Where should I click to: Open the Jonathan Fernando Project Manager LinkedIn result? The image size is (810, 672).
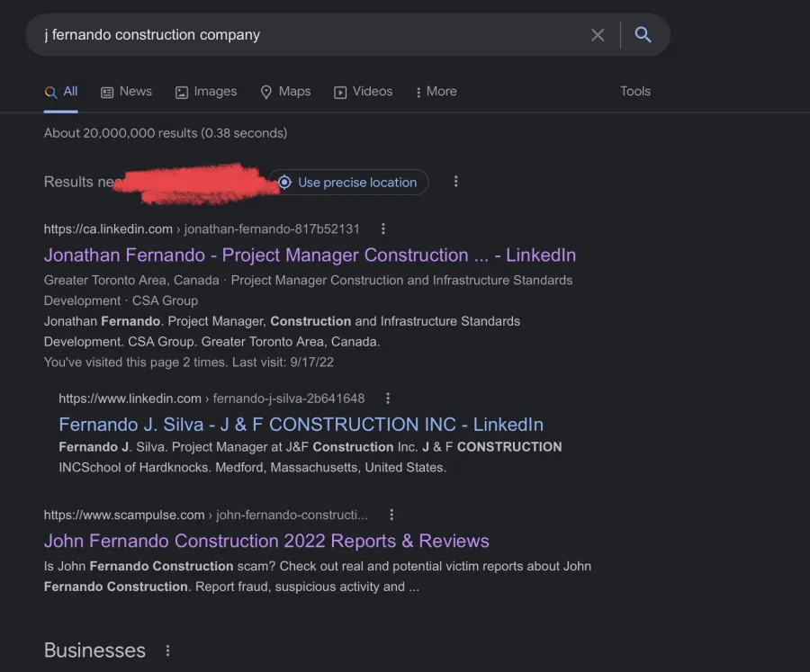(310, 255)
